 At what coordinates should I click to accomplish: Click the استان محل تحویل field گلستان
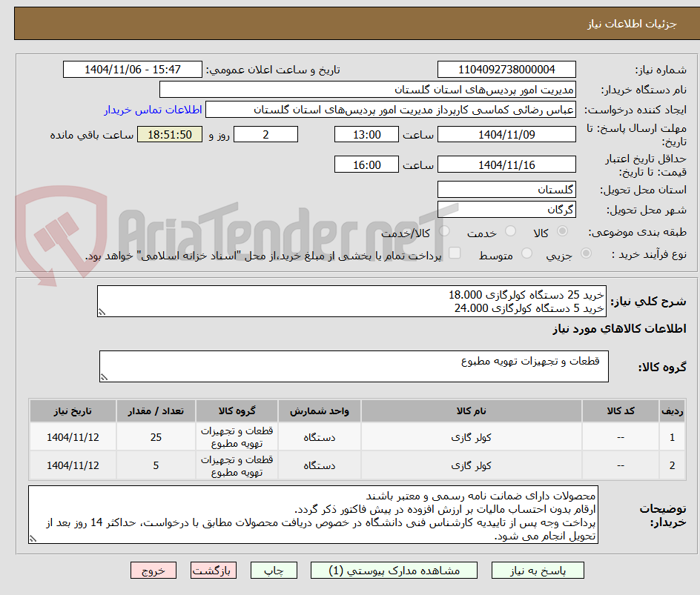tap(506, 190)
